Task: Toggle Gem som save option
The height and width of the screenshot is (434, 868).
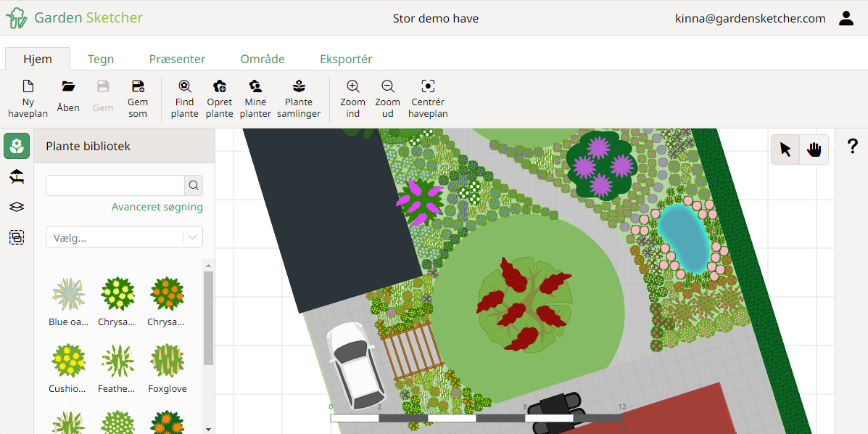Action: [x=138, y=98]
